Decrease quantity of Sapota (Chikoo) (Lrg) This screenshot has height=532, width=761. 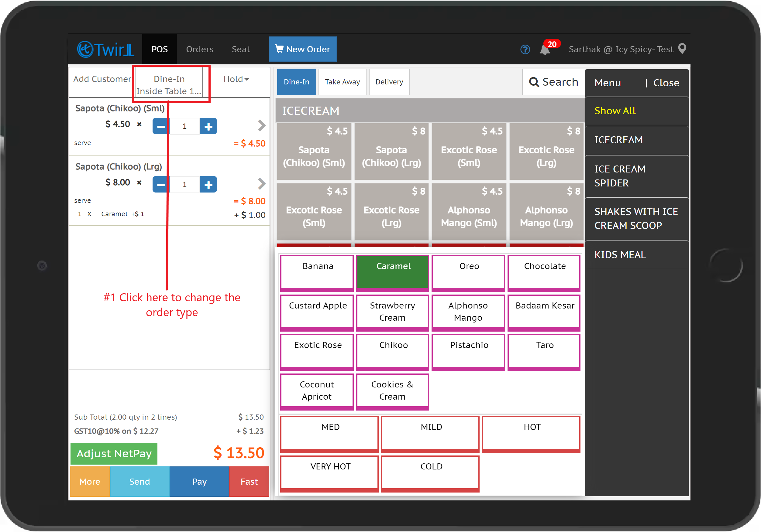click(161, 185)
